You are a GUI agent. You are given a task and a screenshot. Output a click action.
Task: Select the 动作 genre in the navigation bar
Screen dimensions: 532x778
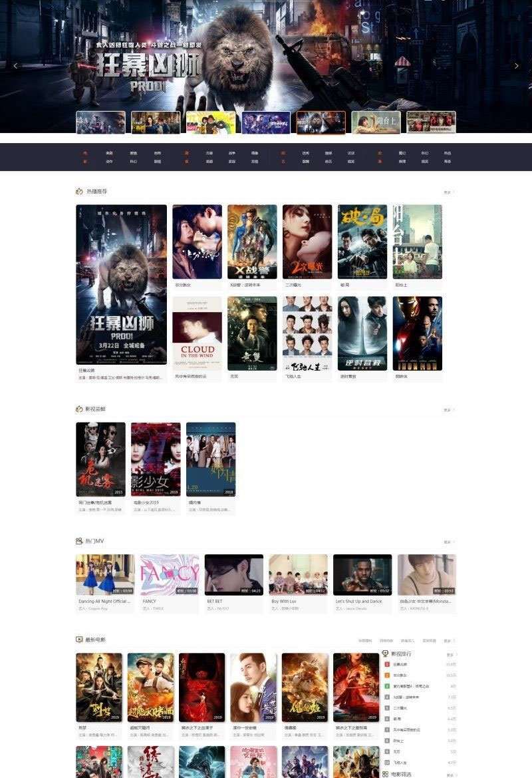click(x=108, y=161)
